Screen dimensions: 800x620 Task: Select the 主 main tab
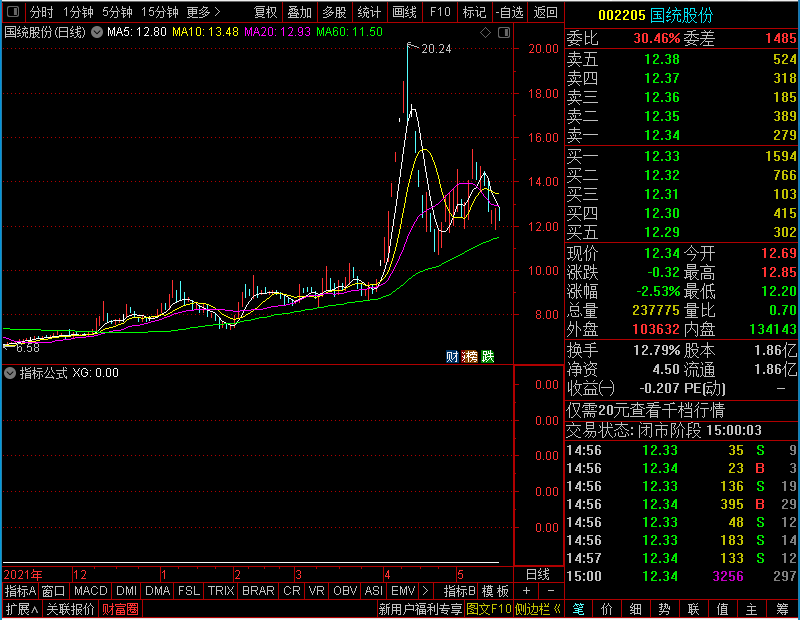click(752, 609)
